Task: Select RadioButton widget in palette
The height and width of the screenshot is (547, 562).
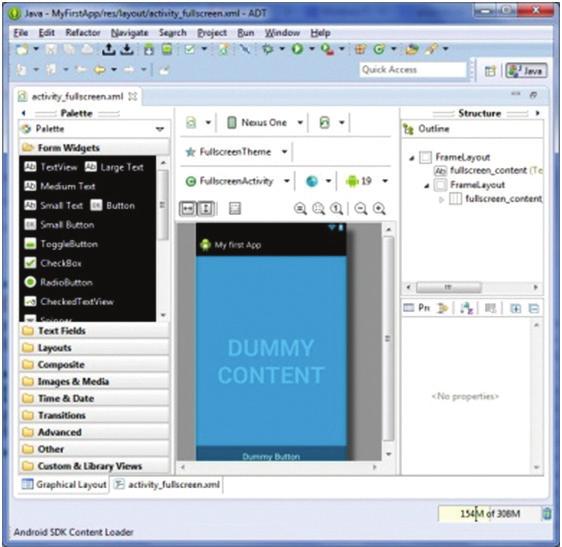Action: click(x=59, y=282)
